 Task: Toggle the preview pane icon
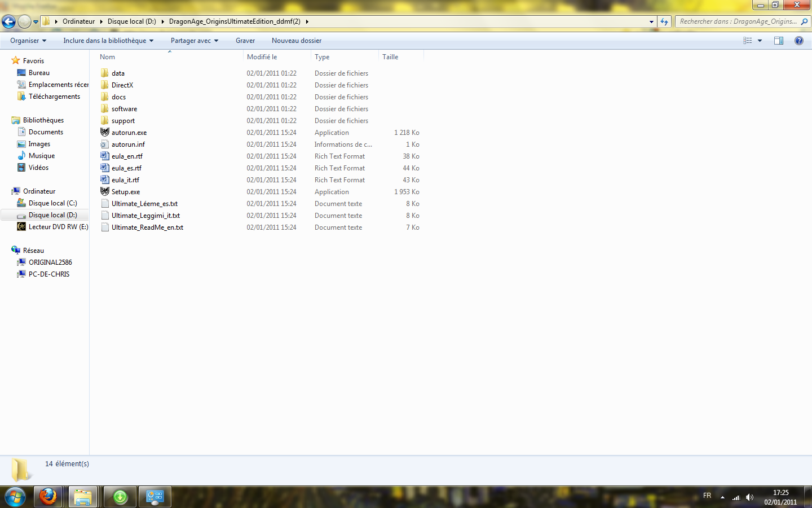tap(779, 41)
